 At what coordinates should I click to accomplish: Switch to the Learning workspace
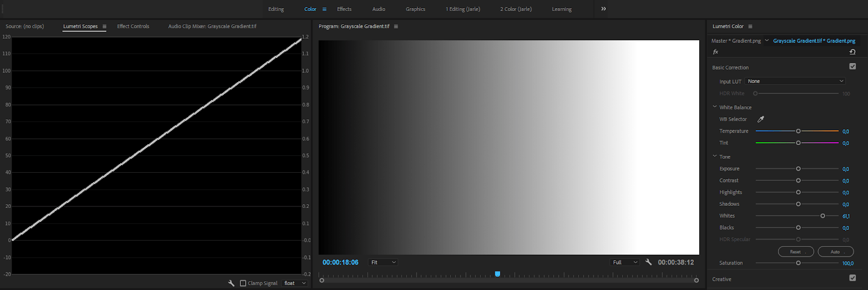[x=561, y=9]
